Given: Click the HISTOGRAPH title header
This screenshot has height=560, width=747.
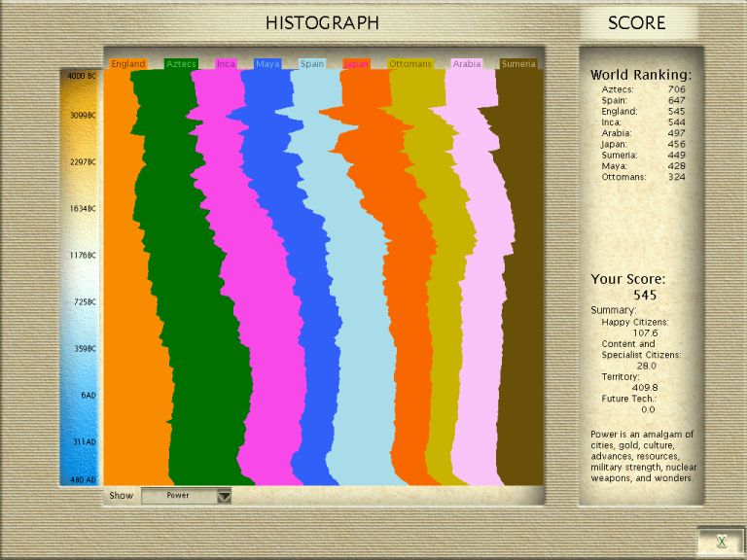Looking at the screenshot, I should [322, 23].
